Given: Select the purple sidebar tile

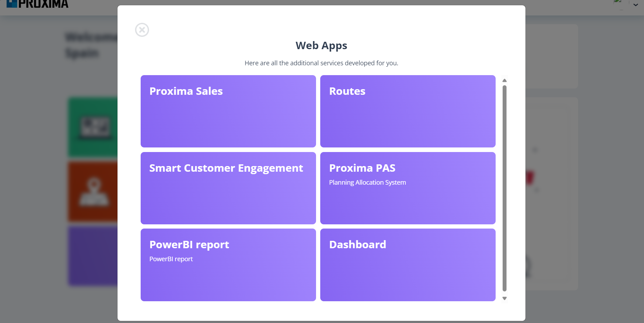Looking at the screenshot, I should 93,256.
